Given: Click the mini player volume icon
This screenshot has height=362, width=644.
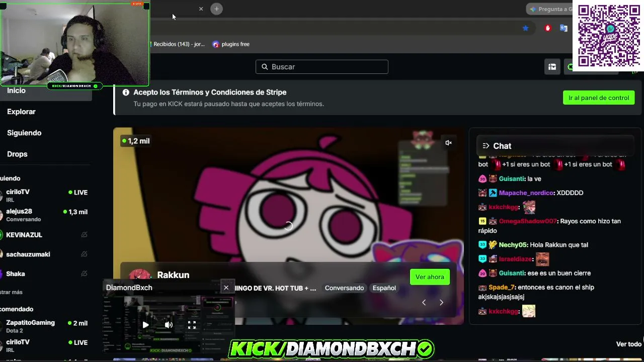Looking at the screenshot, I should (169, 325).
